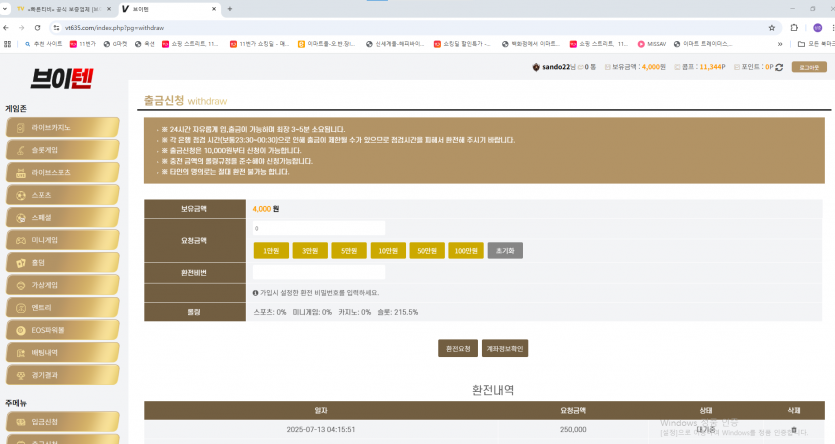Go to 스포츠 in the sidebar

pos(62,195)
